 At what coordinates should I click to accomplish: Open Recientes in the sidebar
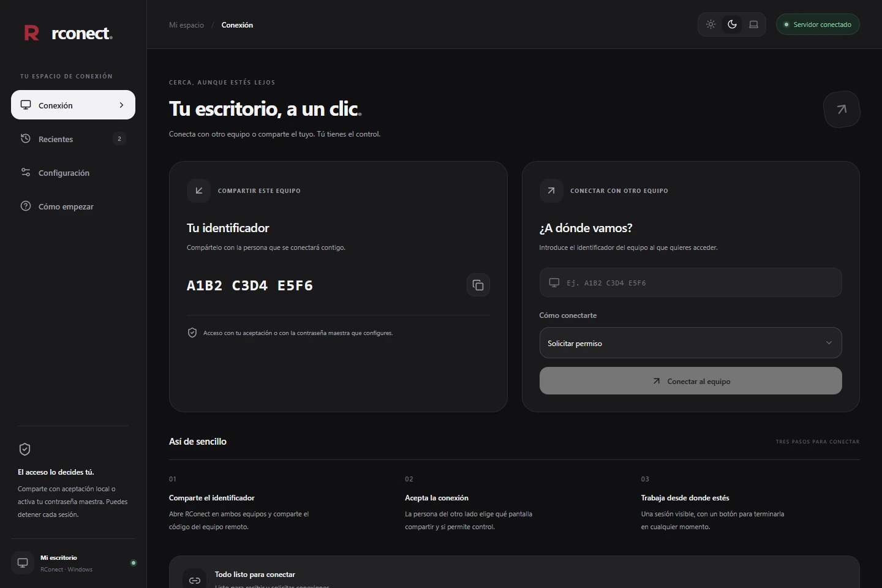[x=73, y=139]
